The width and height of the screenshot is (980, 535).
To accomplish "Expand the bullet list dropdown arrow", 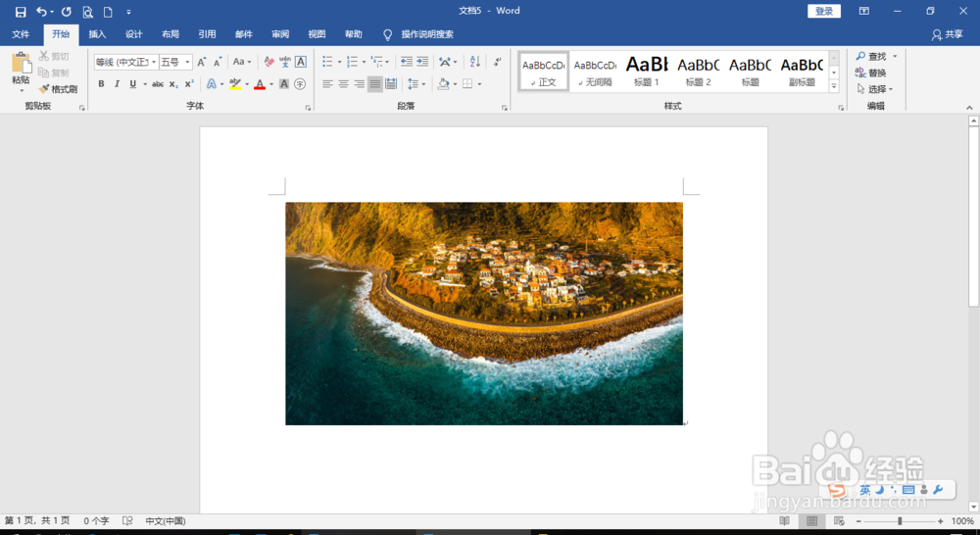I will tap(339, 62).
